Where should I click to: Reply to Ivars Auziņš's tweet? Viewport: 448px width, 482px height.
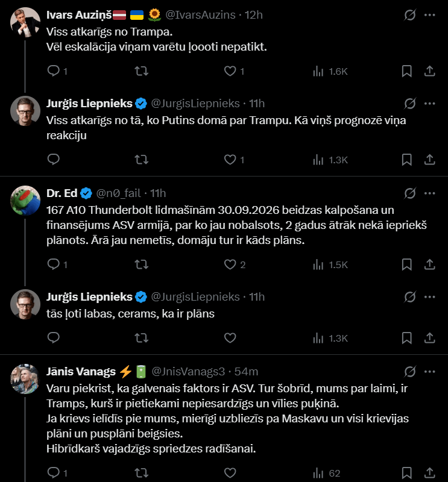(53, 71)
